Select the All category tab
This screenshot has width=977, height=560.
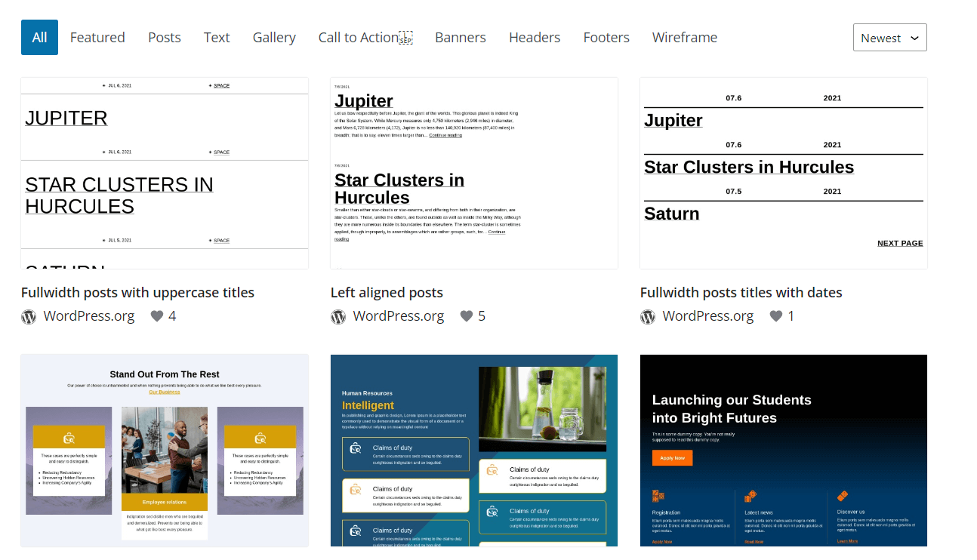pos(39,36)
